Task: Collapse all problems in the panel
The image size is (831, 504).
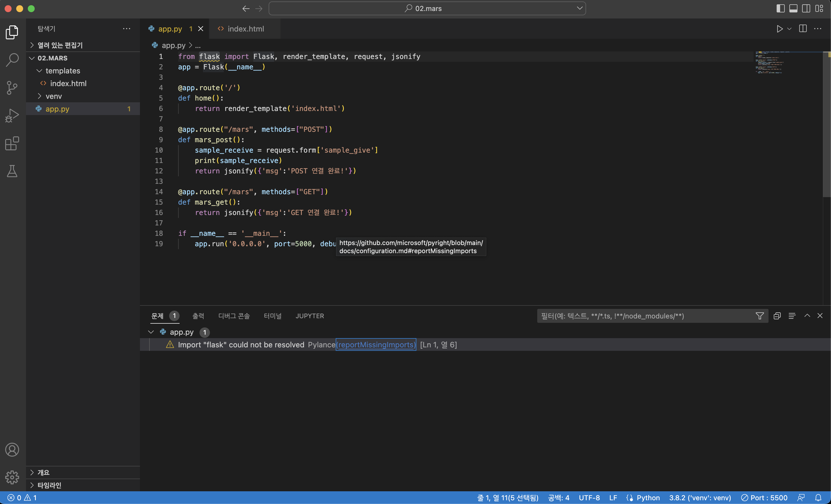Action: tap(777, 316)
